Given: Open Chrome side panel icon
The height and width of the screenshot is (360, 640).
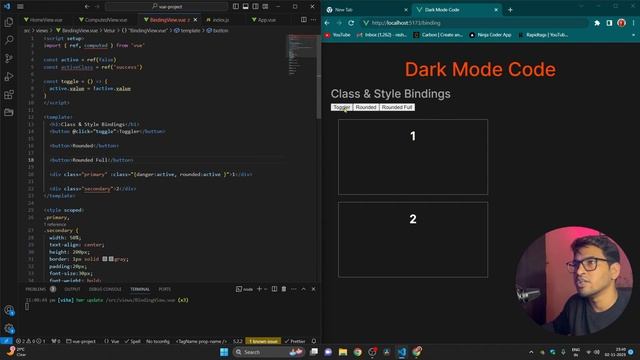Looking at the screenshot, I should (x=609, y=23).
